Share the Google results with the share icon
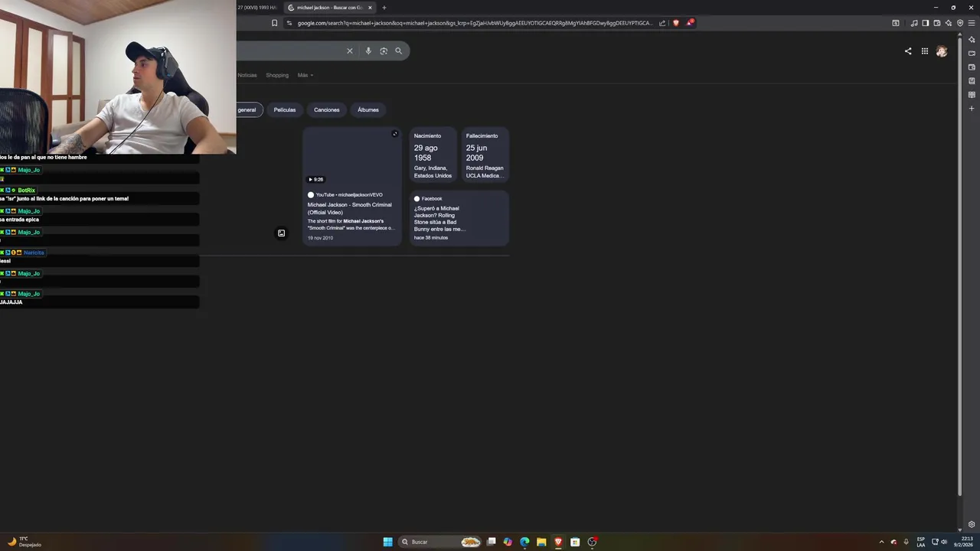 click(x=908, y=51)
